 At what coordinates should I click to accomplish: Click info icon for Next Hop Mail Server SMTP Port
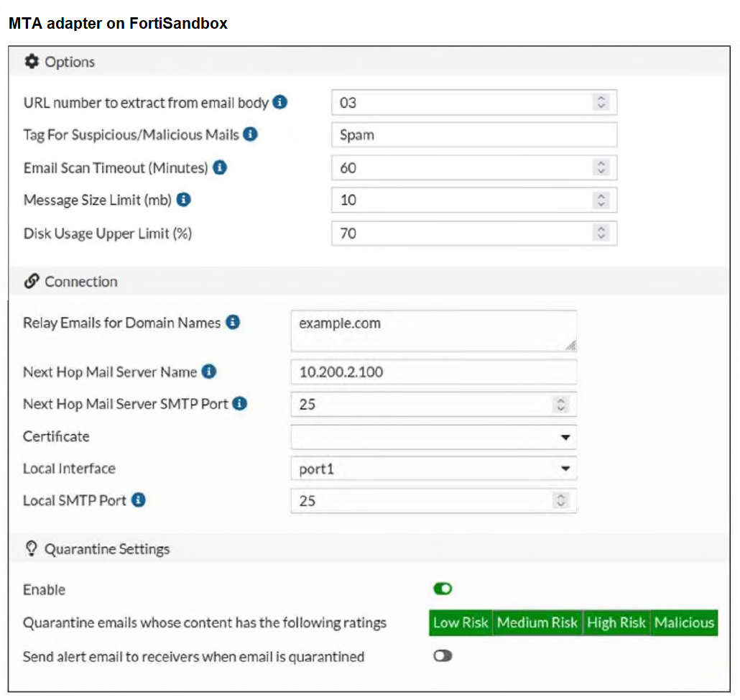pos(240,404)
